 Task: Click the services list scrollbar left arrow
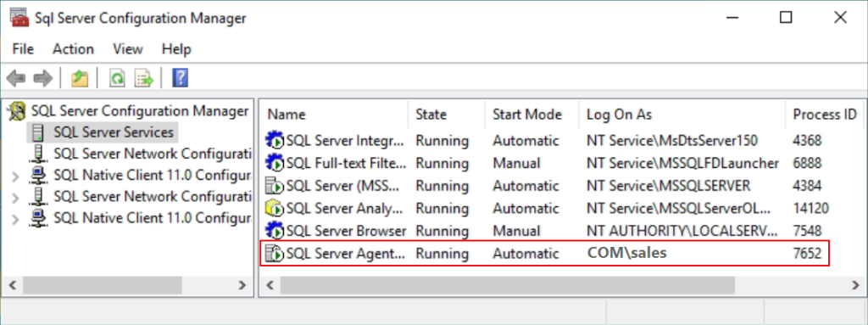pyautogui.click(x=270, y=286)
